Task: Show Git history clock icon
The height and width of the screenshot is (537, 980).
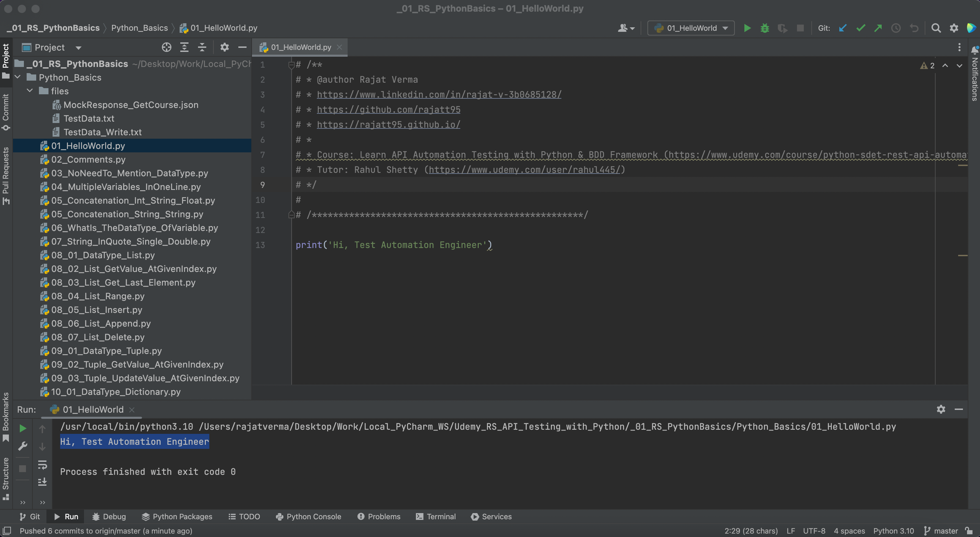Action: coord(896,28)
